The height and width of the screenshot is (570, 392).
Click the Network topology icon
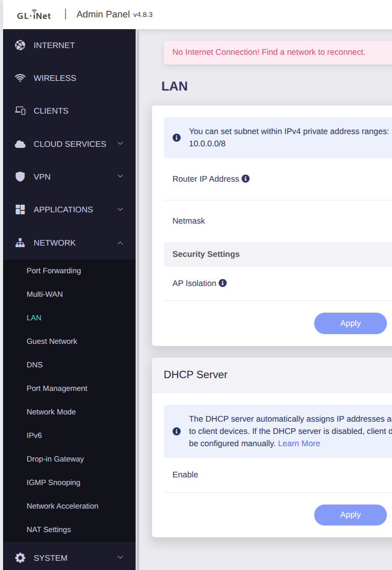point(20,243)
